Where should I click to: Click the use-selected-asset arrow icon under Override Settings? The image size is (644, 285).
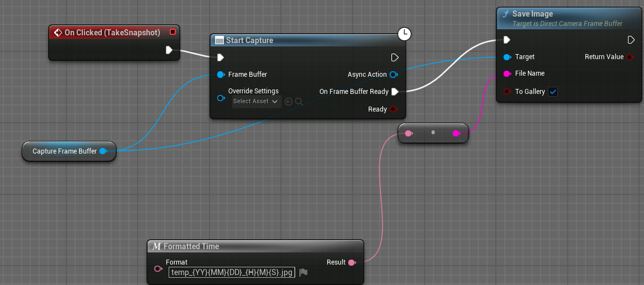click(x=288, y=102)
